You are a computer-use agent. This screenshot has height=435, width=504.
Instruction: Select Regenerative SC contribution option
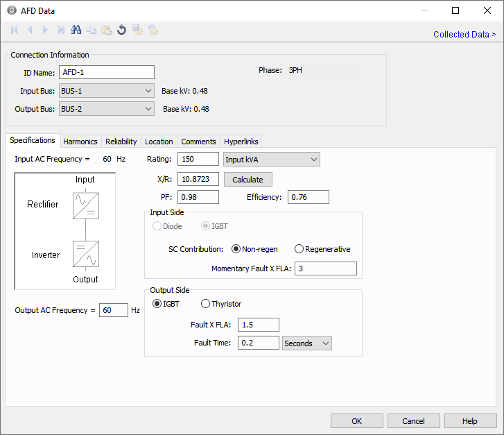(x=299, y=249)
